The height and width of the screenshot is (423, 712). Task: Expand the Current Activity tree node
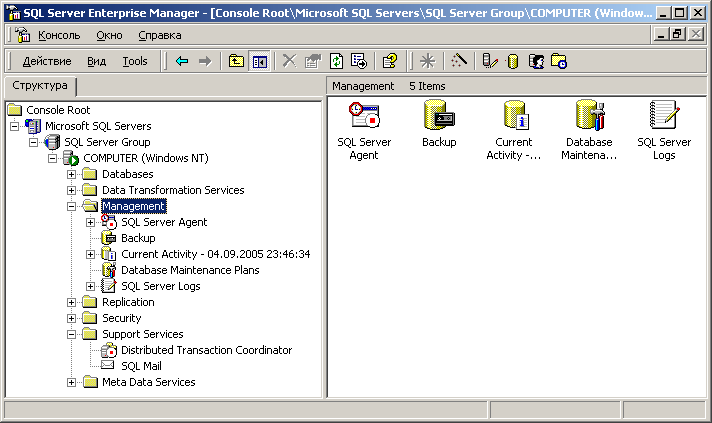(x=90, y=254)
